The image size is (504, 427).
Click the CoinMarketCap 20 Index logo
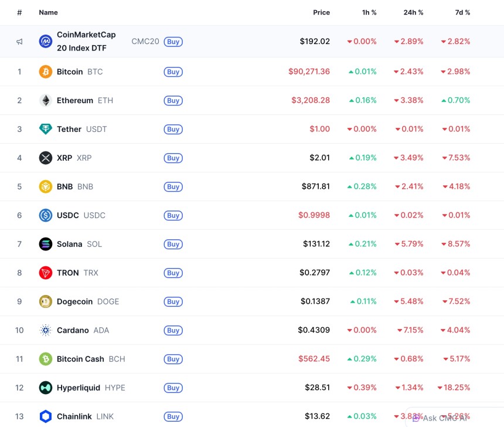[46, 41]
